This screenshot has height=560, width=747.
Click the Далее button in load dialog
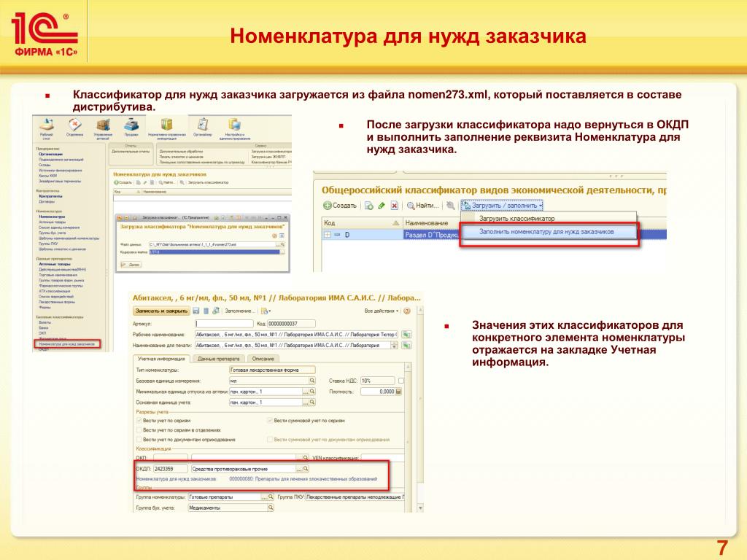[x=131, y=264]
